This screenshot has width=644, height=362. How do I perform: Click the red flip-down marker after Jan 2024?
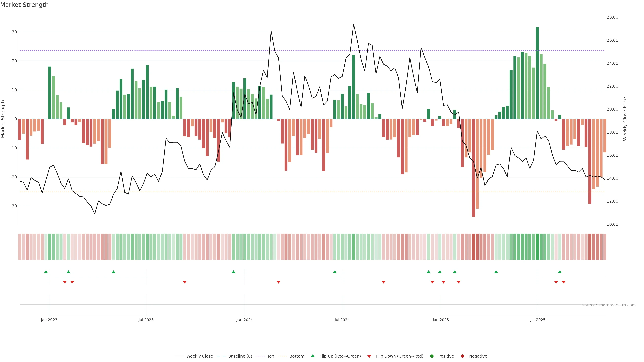[279, 282]
